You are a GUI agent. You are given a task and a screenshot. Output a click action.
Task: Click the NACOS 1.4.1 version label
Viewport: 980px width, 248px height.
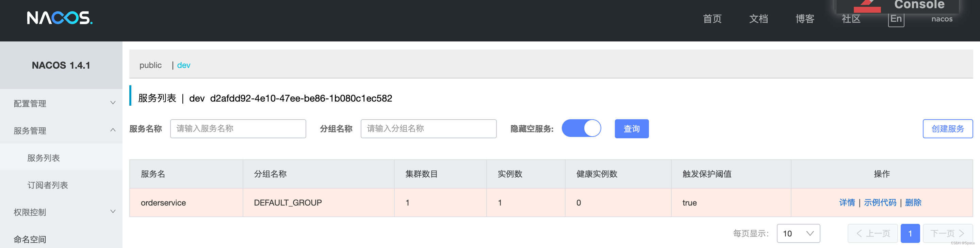coord(61,65)
